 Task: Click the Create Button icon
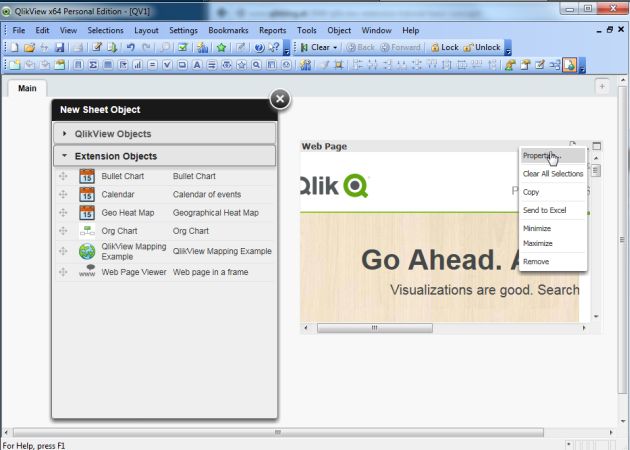(x=182, y=65)
